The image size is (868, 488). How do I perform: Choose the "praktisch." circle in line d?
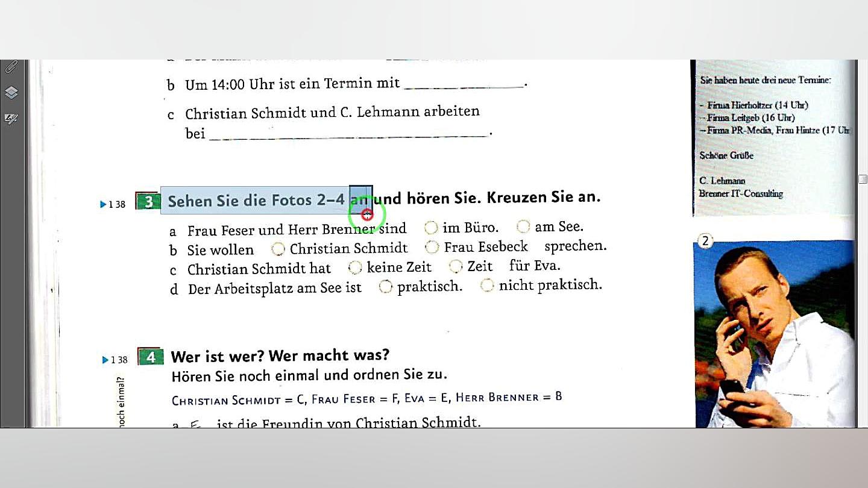pyautogui.click(x=386, y=287)
